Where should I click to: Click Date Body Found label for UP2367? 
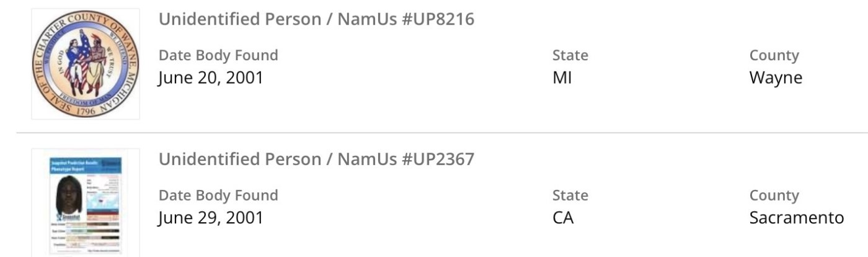[218, 196]
